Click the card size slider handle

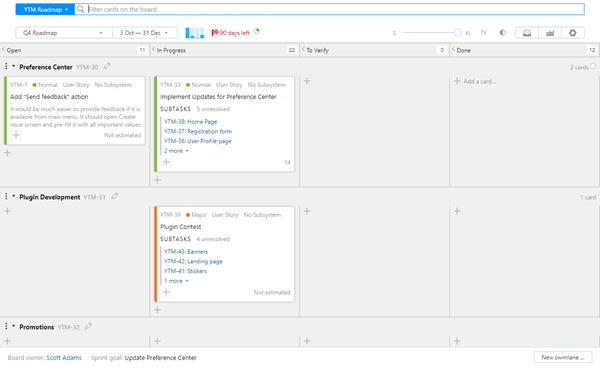click(x=457, y=33)
